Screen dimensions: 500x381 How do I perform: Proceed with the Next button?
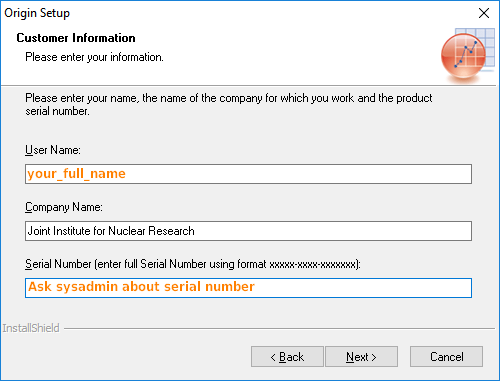point(361,357)
